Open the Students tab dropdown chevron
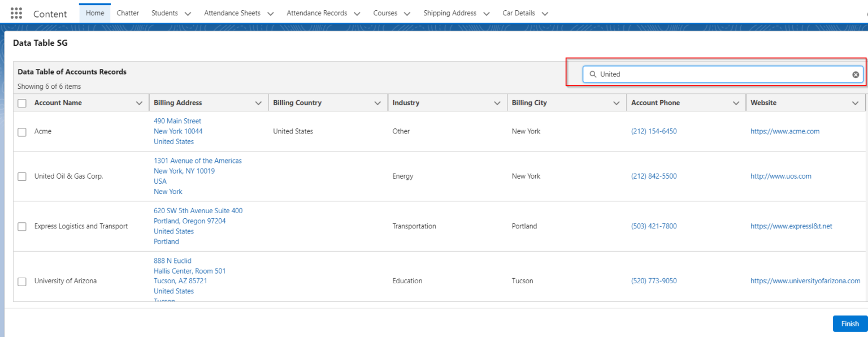Image resolution: width=868 pixels, height=337 pixels. [188, 14]
